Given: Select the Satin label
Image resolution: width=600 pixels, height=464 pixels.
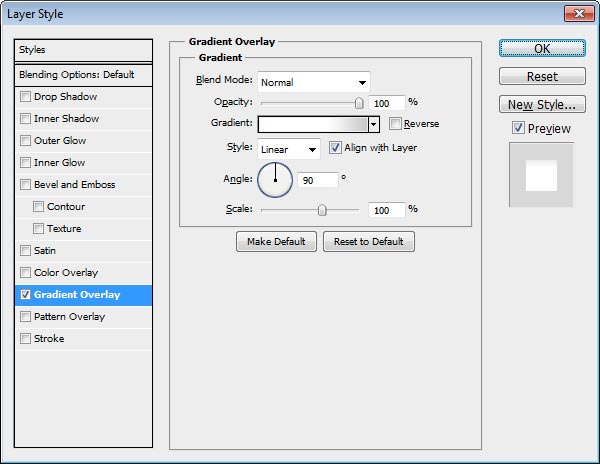Looking at the screenshot, I should (45, 251).
